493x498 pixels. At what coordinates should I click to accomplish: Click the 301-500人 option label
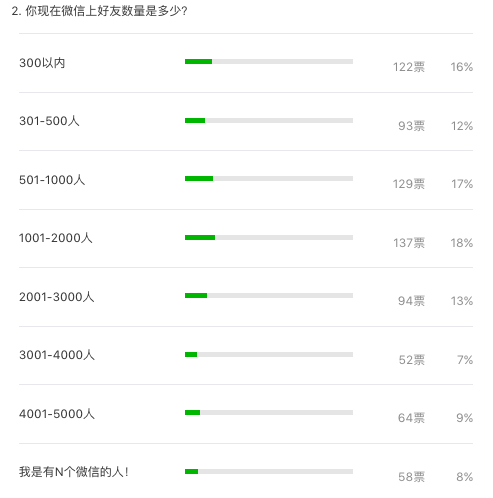click(49, 121)
